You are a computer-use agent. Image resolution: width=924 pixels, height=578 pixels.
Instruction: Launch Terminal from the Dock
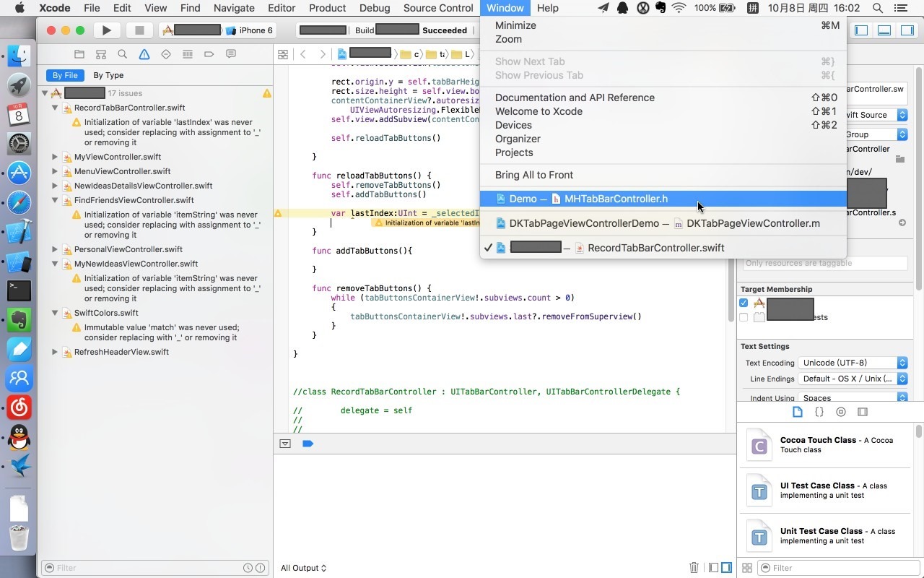pos(19,290)
